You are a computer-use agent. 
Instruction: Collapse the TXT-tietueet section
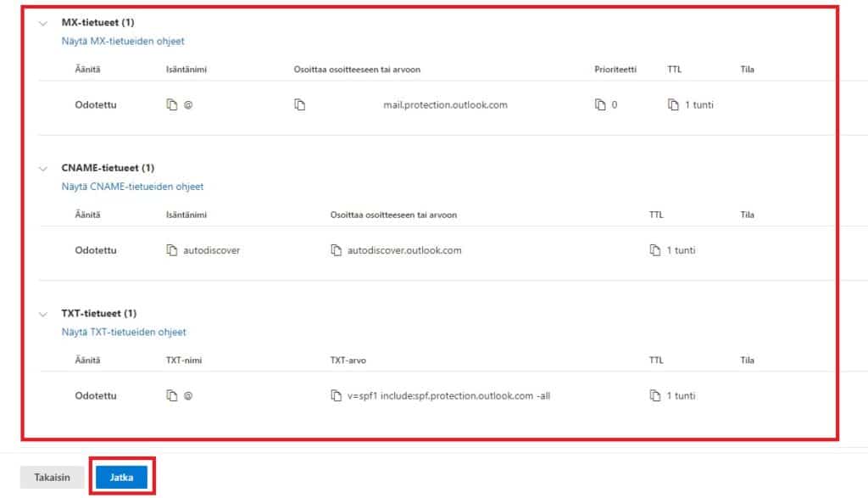click(x=43, y=314)
